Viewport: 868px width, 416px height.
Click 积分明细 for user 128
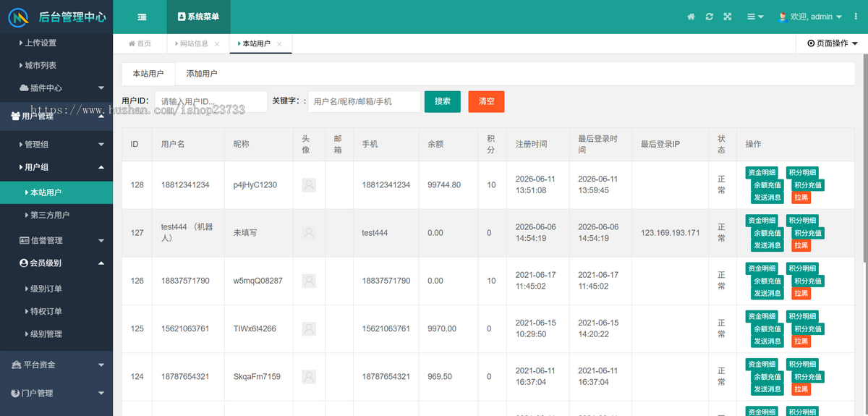[x=803, y=172]
